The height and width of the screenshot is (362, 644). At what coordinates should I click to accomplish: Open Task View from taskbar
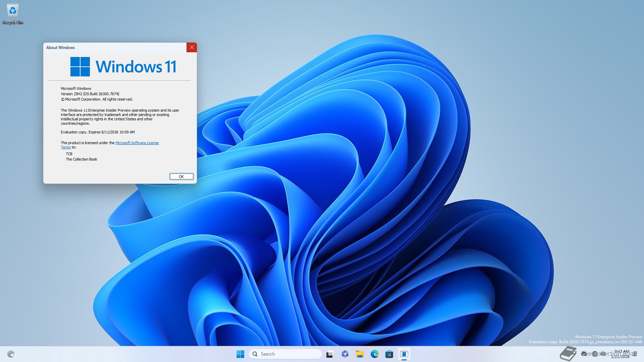point(330,354)
